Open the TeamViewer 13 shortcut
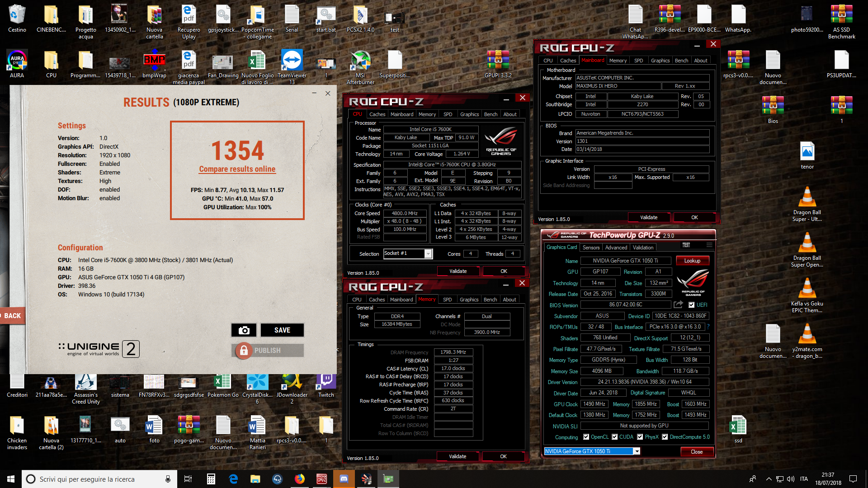 292,67
